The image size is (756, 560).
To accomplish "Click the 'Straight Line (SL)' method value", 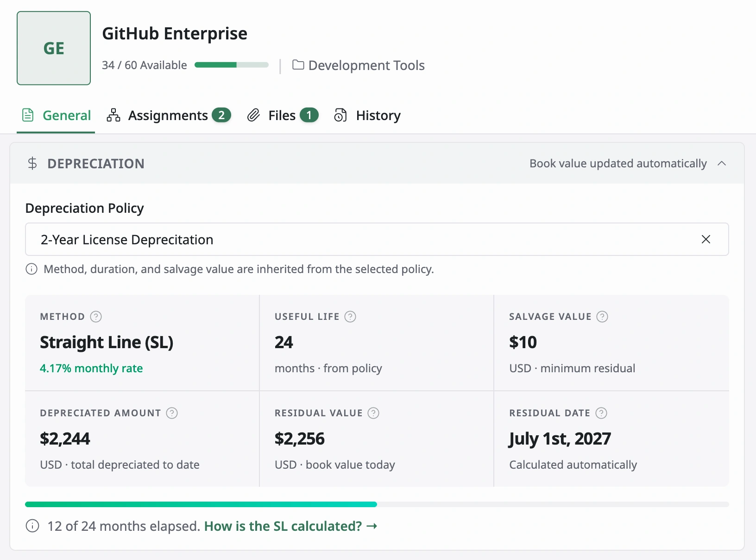I will point(107,342).
